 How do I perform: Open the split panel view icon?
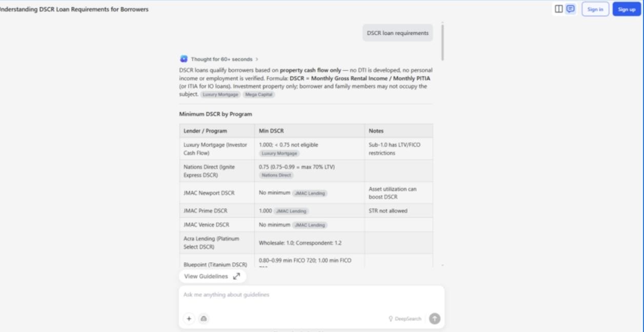(x=559, y=9)
